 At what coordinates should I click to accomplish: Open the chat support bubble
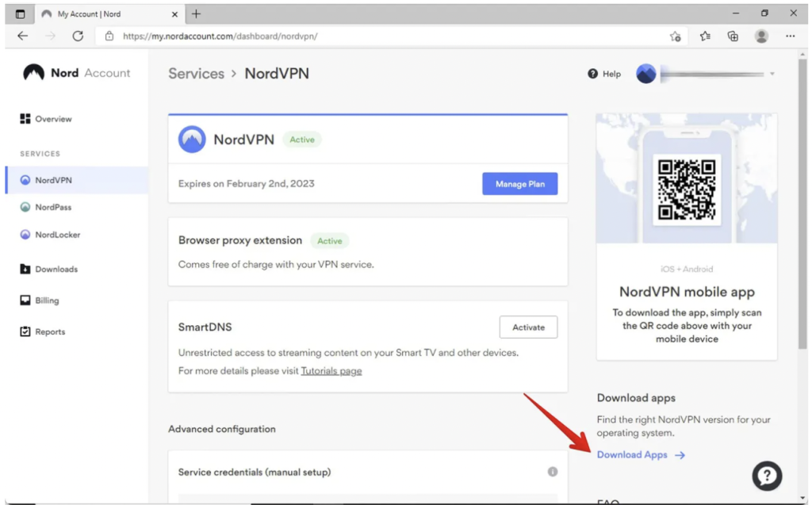767,476
